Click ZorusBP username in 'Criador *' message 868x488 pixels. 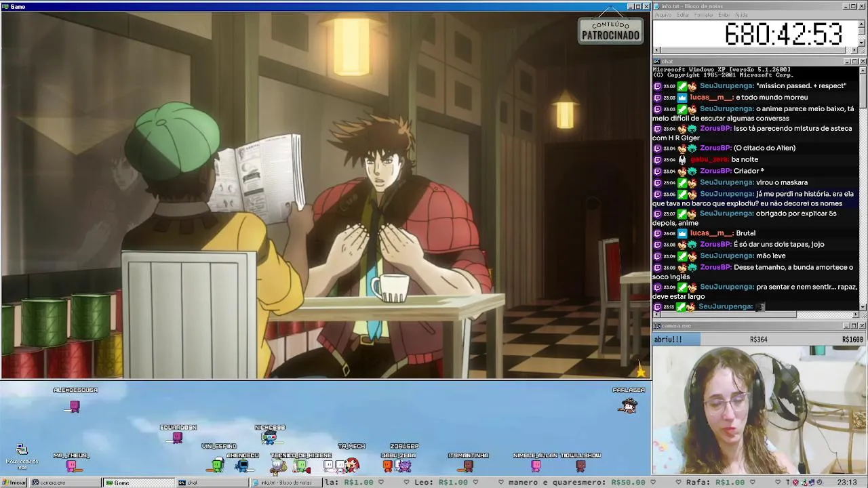pos(715,171)
